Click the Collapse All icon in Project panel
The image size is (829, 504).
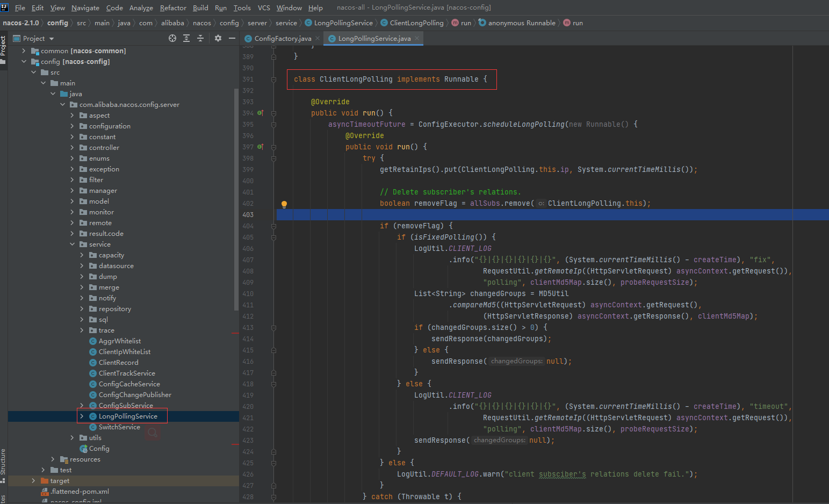click(x=200, y=38)
